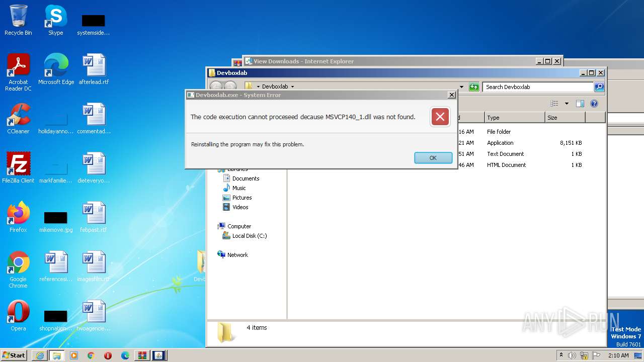Viewport: 644px width, 362px height.
Task: Select mikemove.jpg on the desktop
Action: coord(56,221)
